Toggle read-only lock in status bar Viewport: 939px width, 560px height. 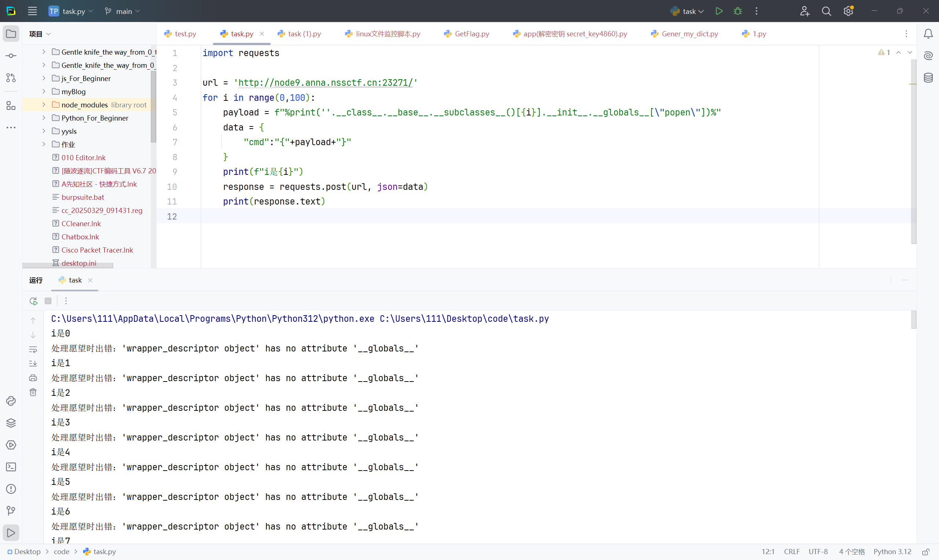pos(925,552)
